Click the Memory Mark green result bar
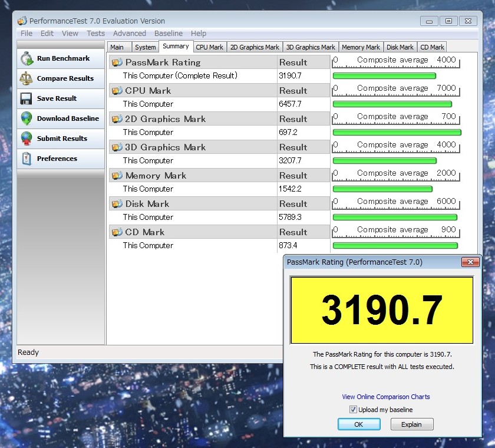 tap(382, 189)
